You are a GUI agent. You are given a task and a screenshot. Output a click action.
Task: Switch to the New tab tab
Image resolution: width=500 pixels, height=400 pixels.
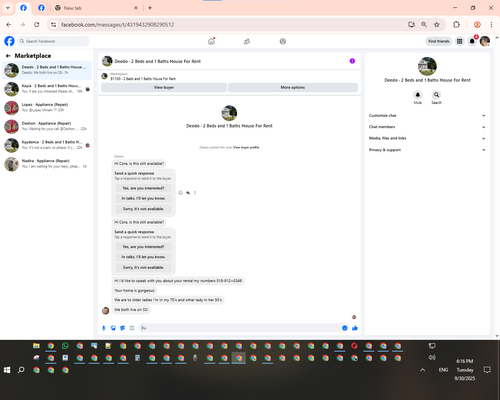(96, 8)
